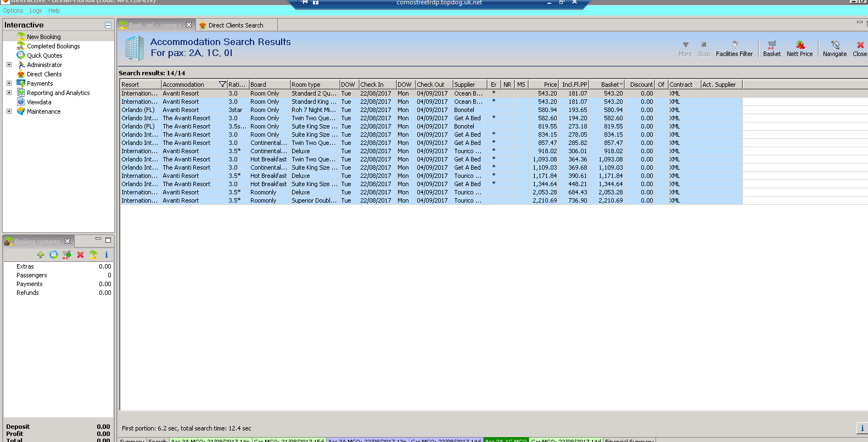
Task: Open the Help menu
Action: [54, 10]
